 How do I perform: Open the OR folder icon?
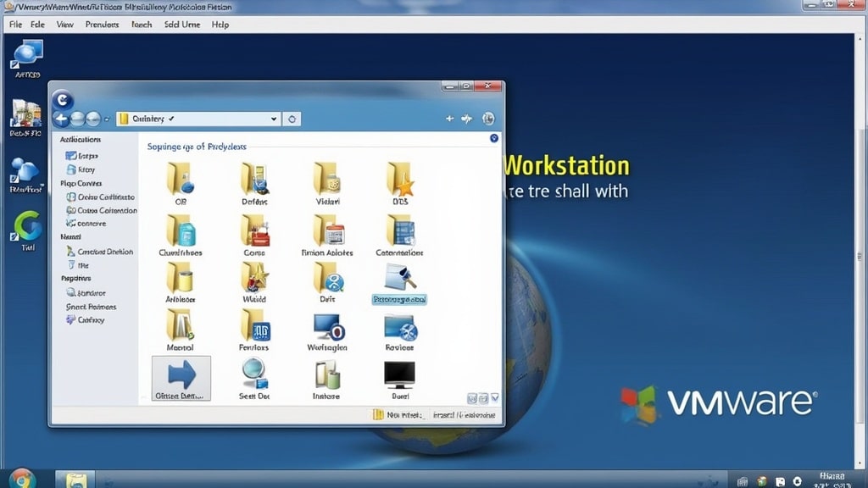pyautogui.click(x=181, y=179)
